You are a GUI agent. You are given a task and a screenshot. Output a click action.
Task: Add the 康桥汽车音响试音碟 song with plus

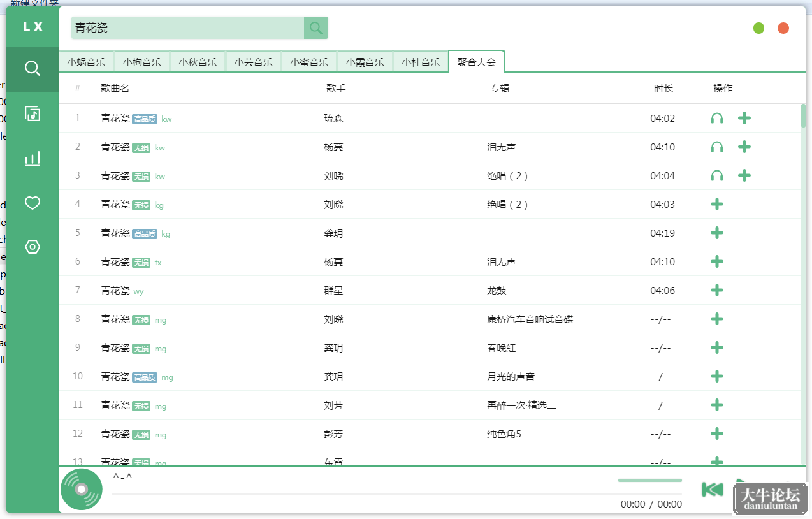[717, 319]
